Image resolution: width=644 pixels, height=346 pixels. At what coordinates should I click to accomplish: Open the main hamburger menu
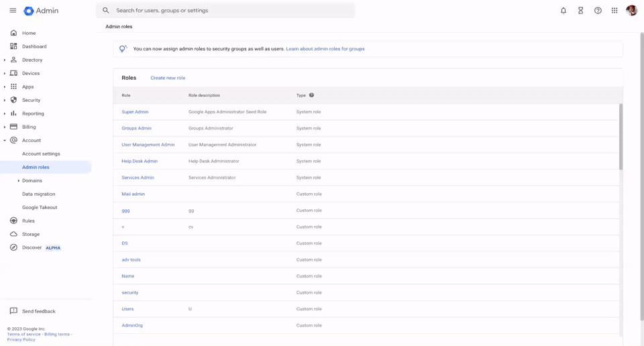click(x=13, y=10)
